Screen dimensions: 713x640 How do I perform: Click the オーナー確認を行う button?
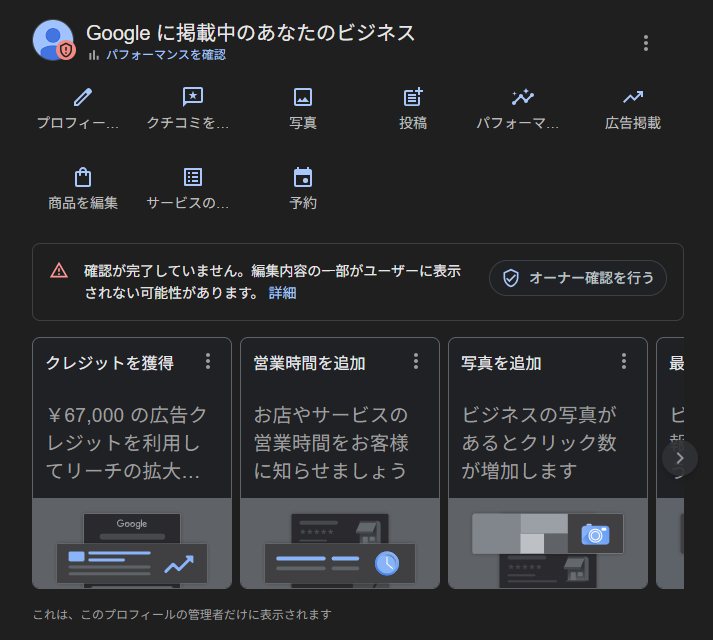pyautogui.click(x=578, y=278)
